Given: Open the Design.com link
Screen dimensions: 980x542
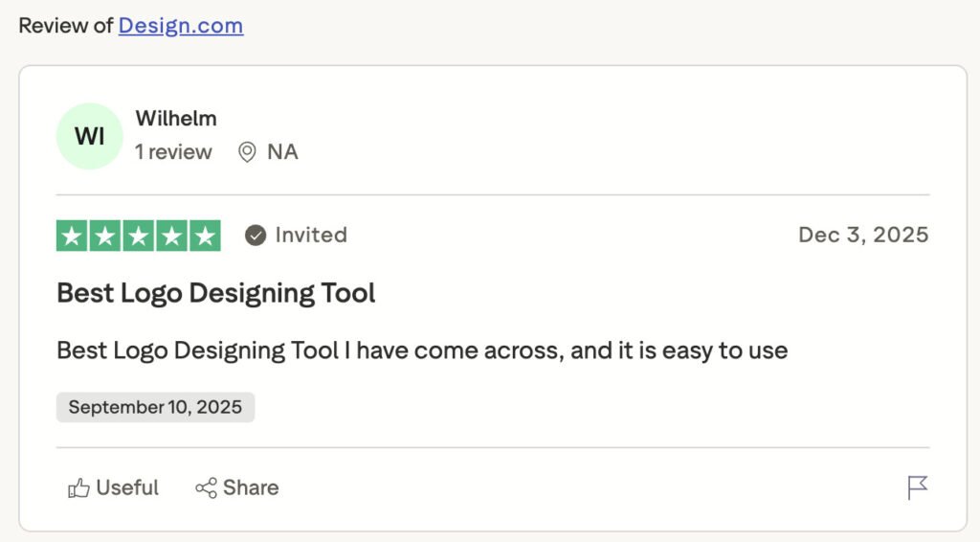Looking at the screenshot, I should tap(181, 26).
